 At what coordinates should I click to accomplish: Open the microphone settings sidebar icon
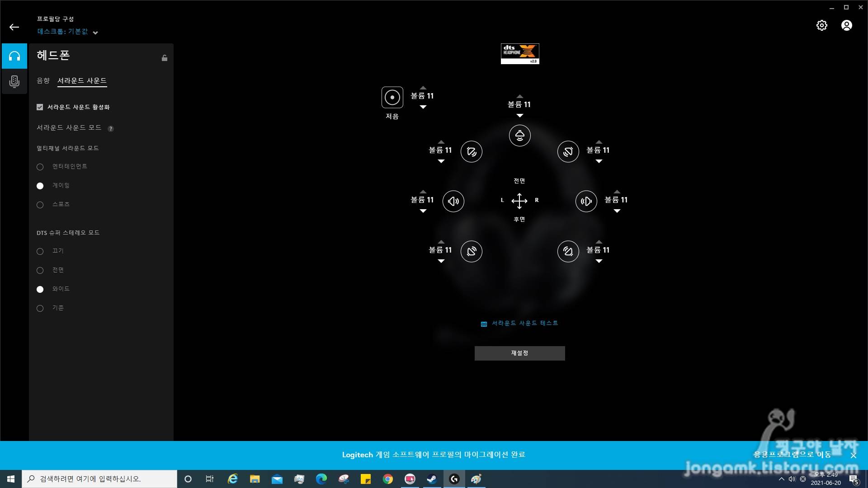click(x=14, y=81)
